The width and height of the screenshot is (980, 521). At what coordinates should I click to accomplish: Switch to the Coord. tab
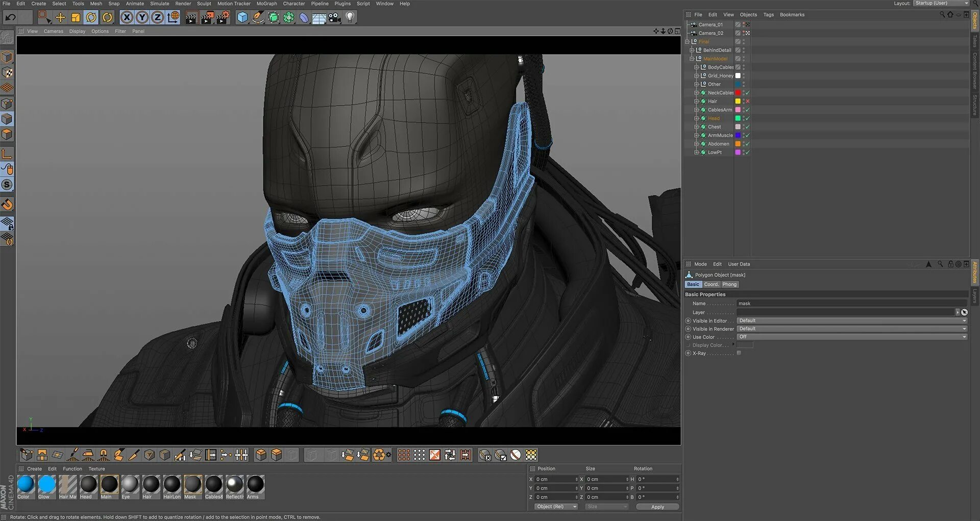[x=711, y=284]
